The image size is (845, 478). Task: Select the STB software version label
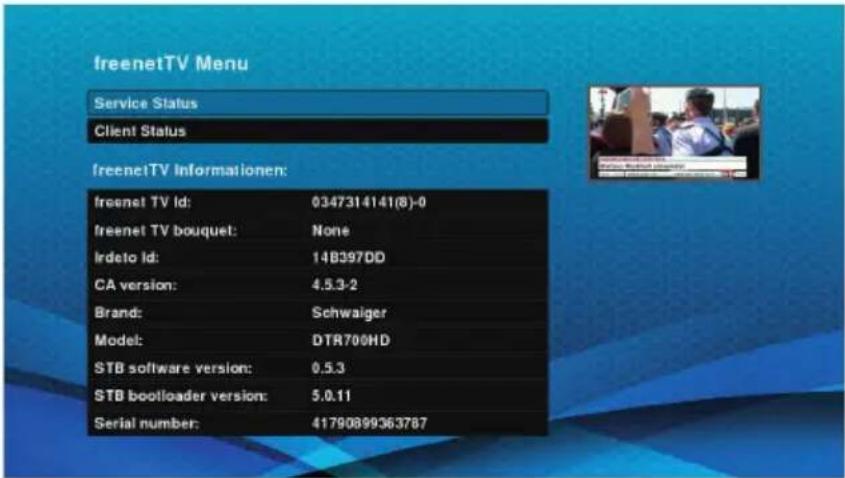point(173,369)
